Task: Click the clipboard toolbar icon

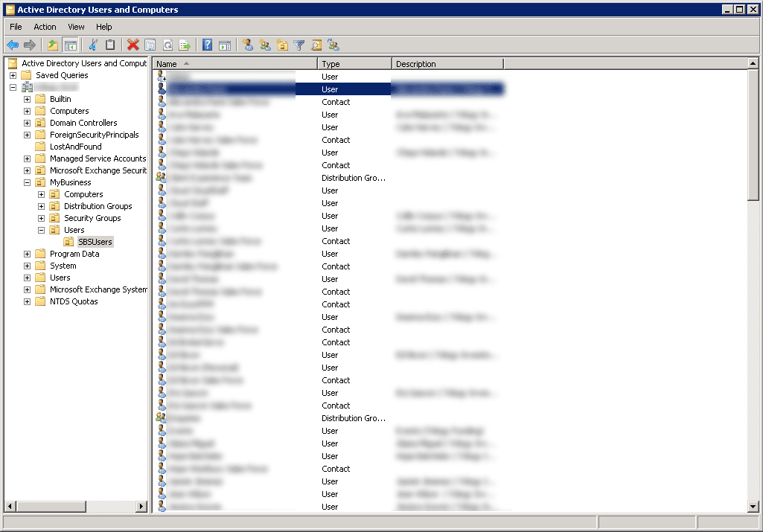Action: coord(110,45)
